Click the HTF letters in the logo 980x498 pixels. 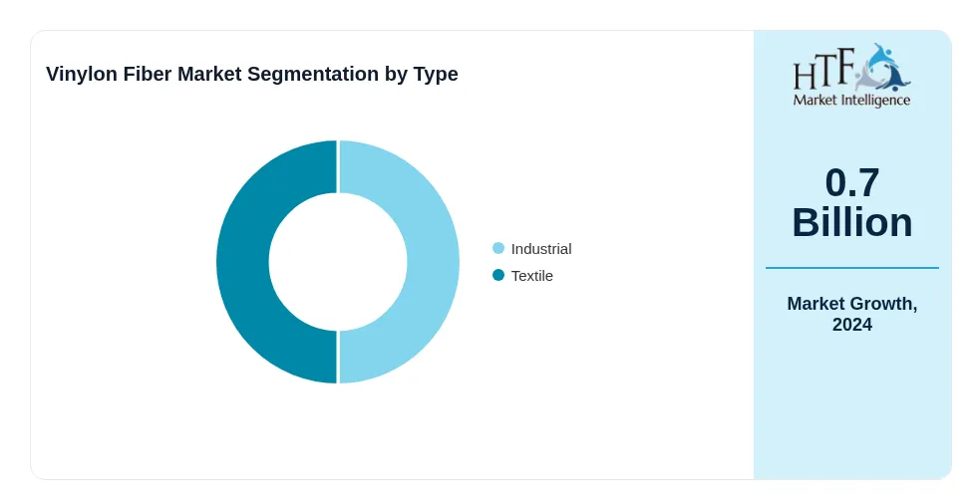point(823,71)
